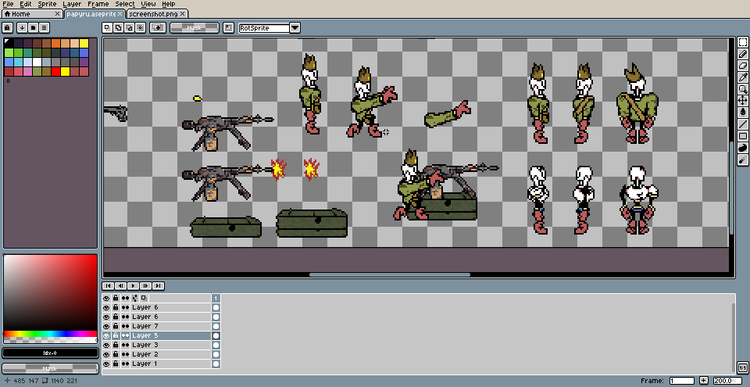
Task: Click the 200.0 zoom percentage field
Action: [x=728, y=381]
